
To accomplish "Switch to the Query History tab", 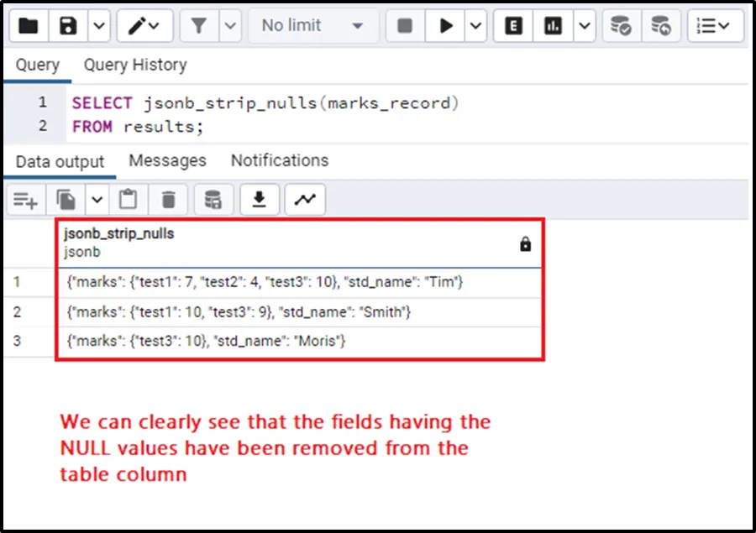I will click(x=134, y=65).
